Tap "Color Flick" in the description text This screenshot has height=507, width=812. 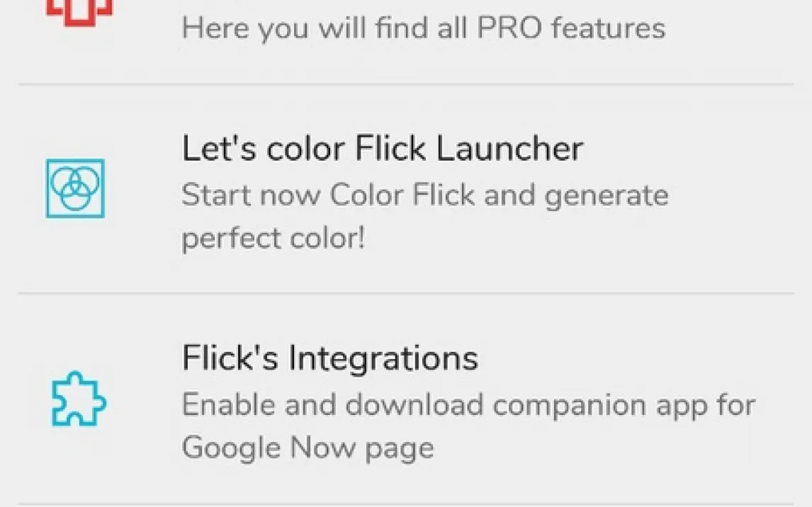point(402,195)
